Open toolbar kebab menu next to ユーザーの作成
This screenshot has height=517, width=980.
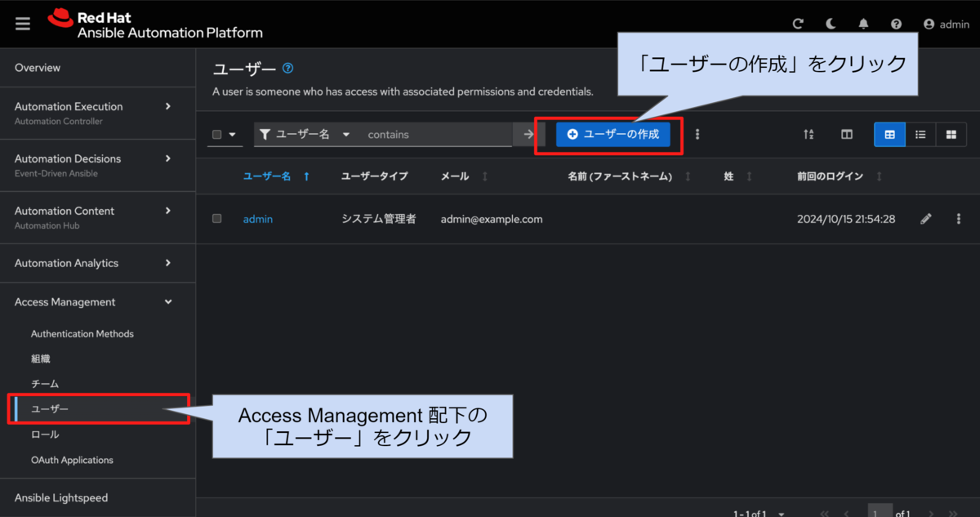[x=697, y=134]
